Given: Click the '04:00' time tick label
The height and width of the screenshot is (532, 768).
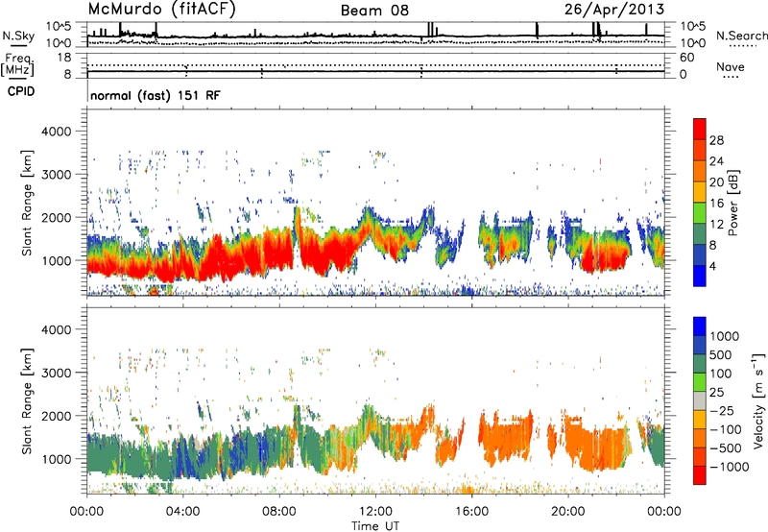Looking at the screenshot, I should pos(182,512).
